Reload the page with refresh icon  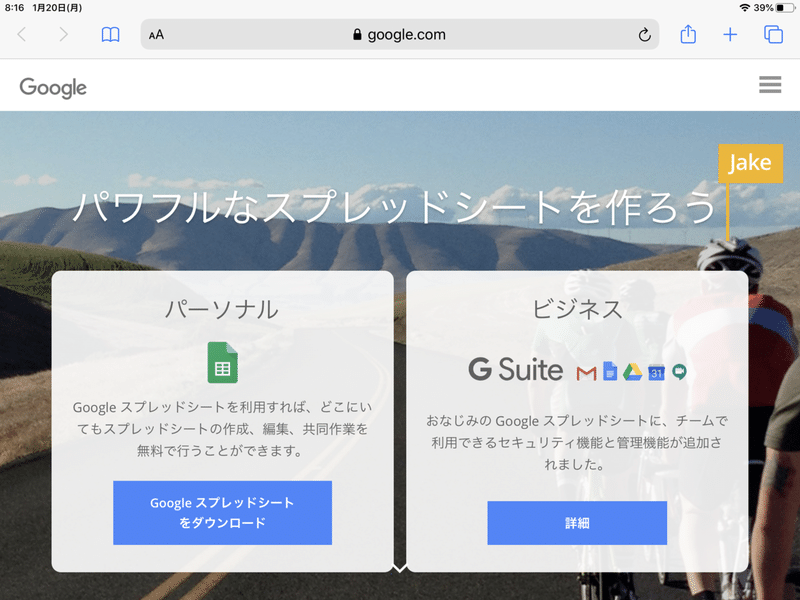[644, 34]
